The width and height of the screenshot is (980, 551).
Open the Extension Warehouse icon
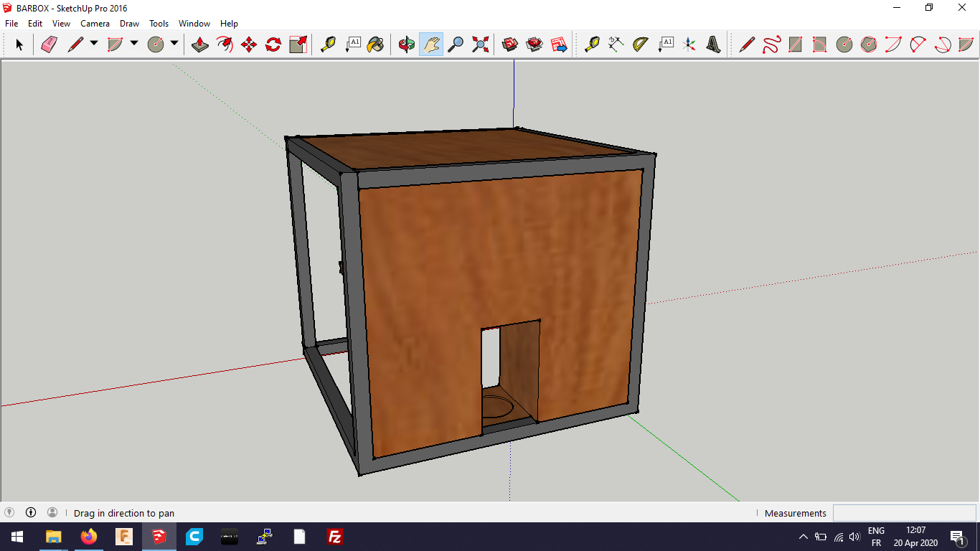tap(534, 44)
